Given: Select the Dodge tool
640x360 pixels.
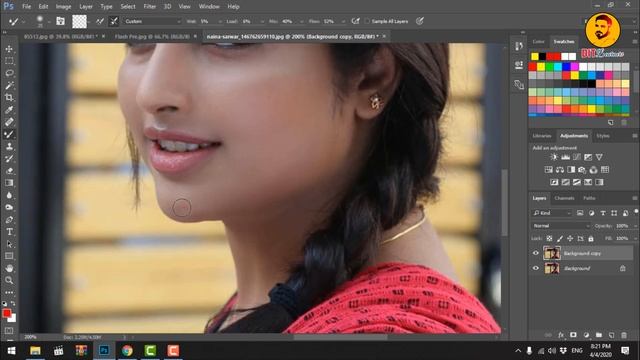Looking at the screenshot, I should (x=9, y=207).
